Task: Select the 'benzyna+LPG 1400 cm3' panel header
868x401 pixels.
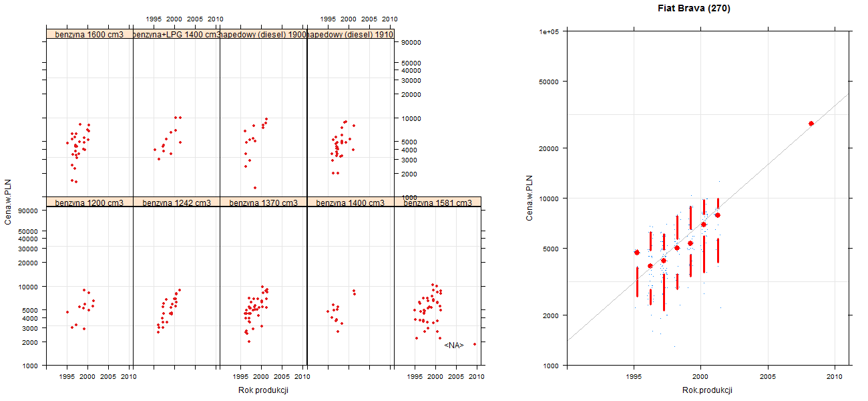Action: tap(176, 33)
